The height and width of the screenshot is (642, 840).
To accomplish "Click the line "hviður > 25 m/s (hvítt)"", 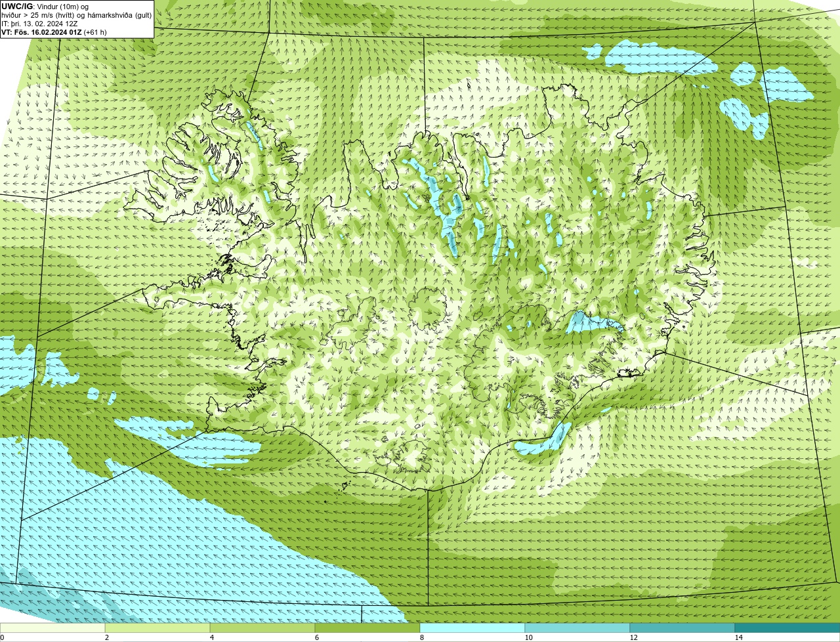I will pyautogui.click(x=39, y=14).
